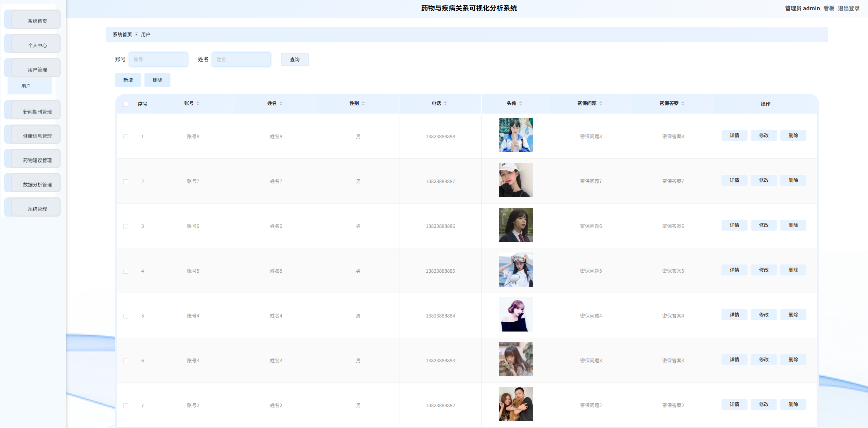This screenshot has width=868, height=428.
Task: Go to 系统首页 breadcrumb link
Action: coord(122,35)
